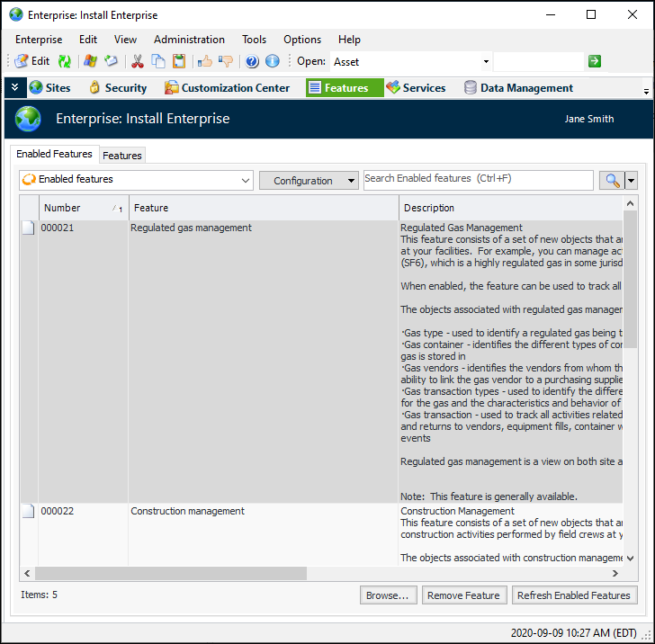Expand the Open Asset dropdown

pyautogui.click(x=486, y=62)
